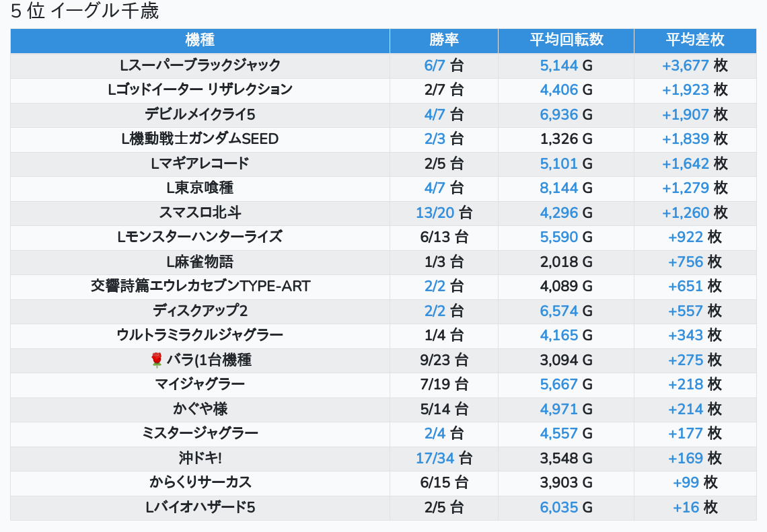Screen dimensions: 767x532
Task: Click the +756 枚 value
Action: coord(694,262)
